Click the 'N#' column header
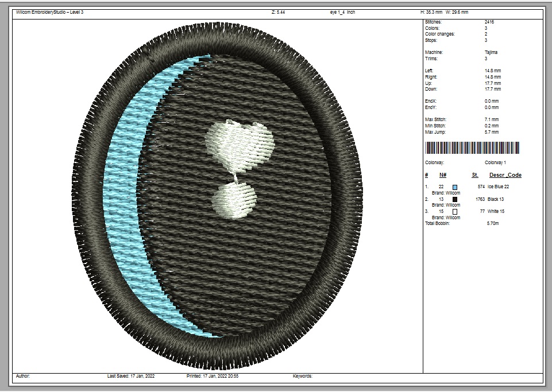 (x=443, y=175)
